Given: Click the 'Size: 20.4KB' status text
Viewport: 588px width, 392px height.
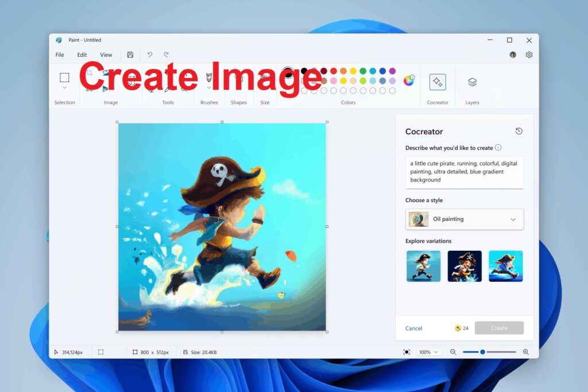Looking at the screenshot, I should (x=204, y=352).
